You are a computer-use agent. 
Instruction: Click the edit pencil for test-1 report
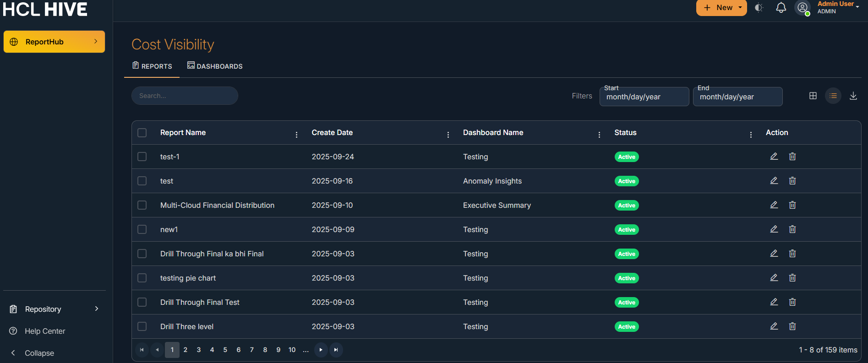(x=774, y=157)
